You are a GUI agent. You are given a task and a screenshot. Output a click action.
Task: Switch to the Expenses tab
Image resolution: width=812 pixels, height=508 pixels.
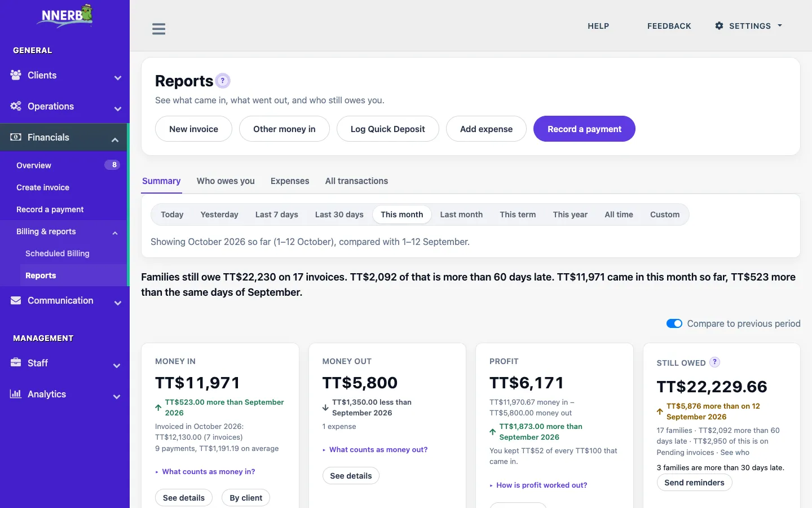290,181
